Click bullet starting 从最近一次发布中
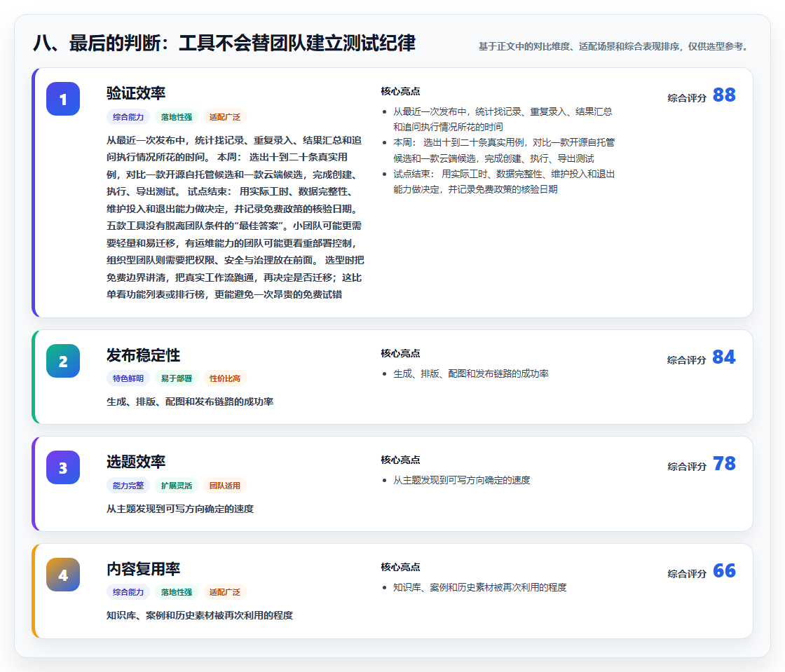The image size is (785, 672). pyautogui.click(x=503, y=119)
